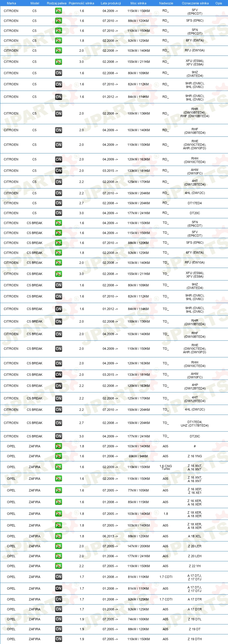Click the PB icon in C5 BREAK 3.0 155kW row
Viewport: 228px width, 644px height.
click(59, 274)
